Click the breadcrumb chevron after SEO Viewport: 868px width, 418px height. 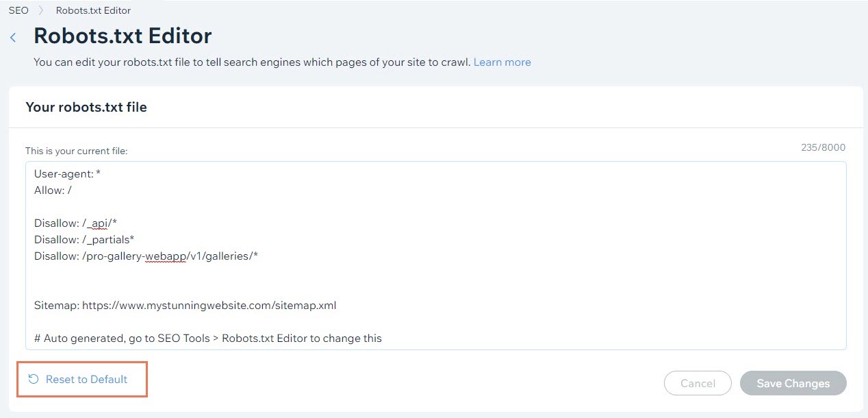[42, 10]
